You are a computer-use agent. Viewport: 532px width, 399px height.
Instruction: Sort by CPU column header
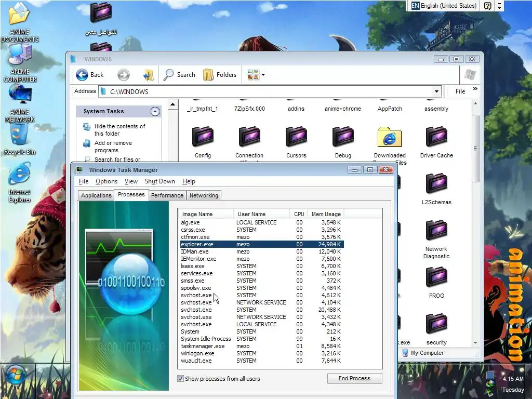(x=299, y=214)
